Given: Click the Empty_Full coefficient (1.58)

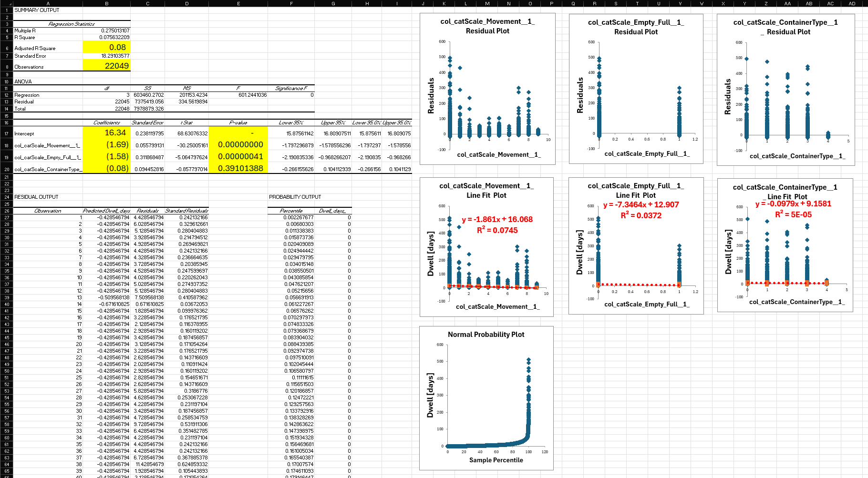Looking at the screenshot, I should click(x=106, y=157).
